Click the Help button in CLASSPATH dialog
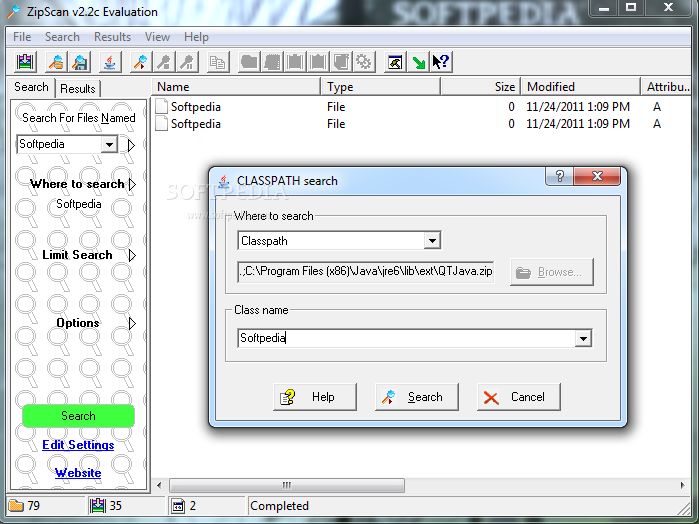 pos(315,397)
